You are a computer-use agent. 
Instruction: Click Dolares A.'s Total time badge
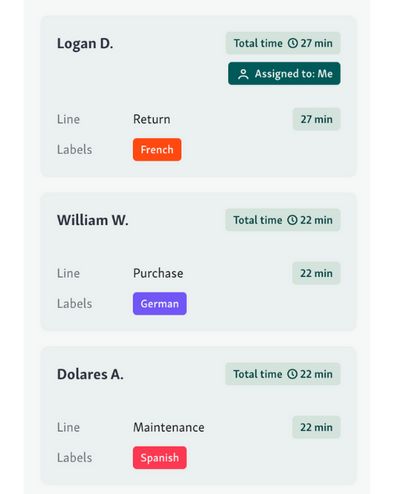pos(283,374)
